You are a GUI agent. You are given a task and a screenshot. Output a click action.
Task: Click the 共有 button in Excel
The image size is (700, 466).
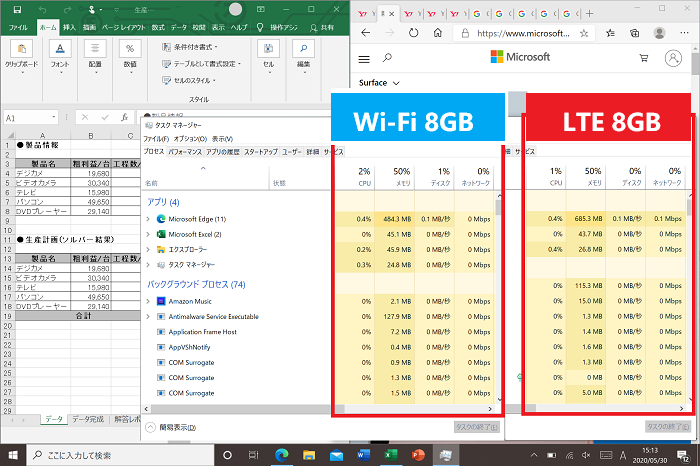pyautogui.click(x=322, y=28)
